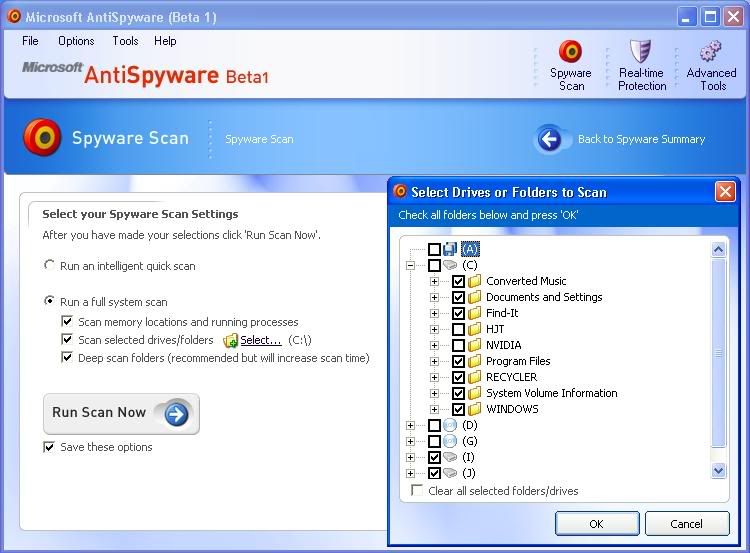Uncheck the (I) drive checkbox
The image size is (750, 553).
pyautogui.click(x=434, y=457)
